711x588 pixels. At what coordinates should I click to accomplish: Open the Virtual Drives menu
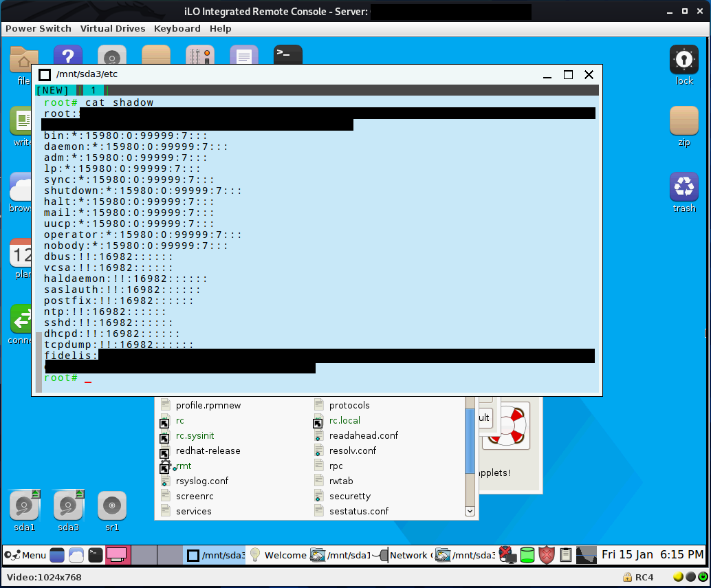113,29
